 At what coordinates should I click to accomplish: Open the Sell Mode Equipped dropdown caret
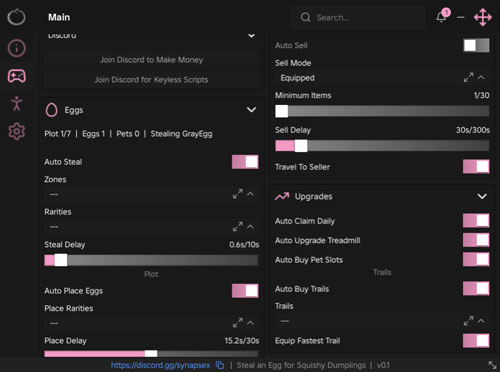point(481,77)
